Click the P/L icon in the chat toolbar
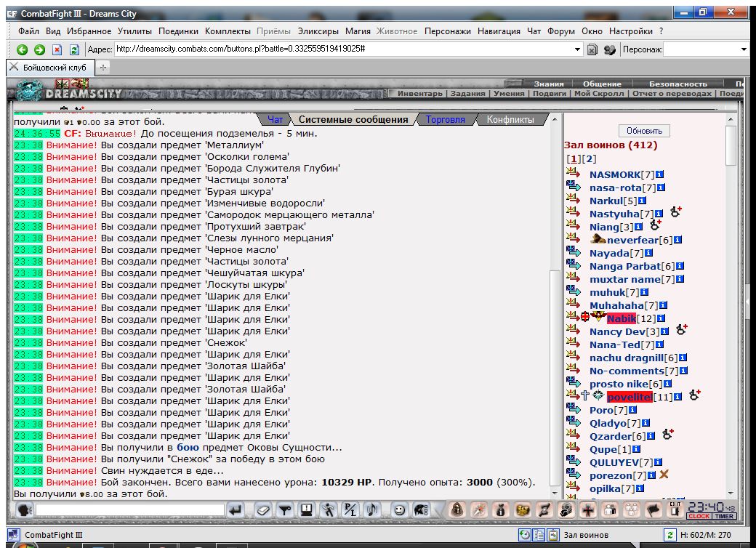 pos(350,510)
